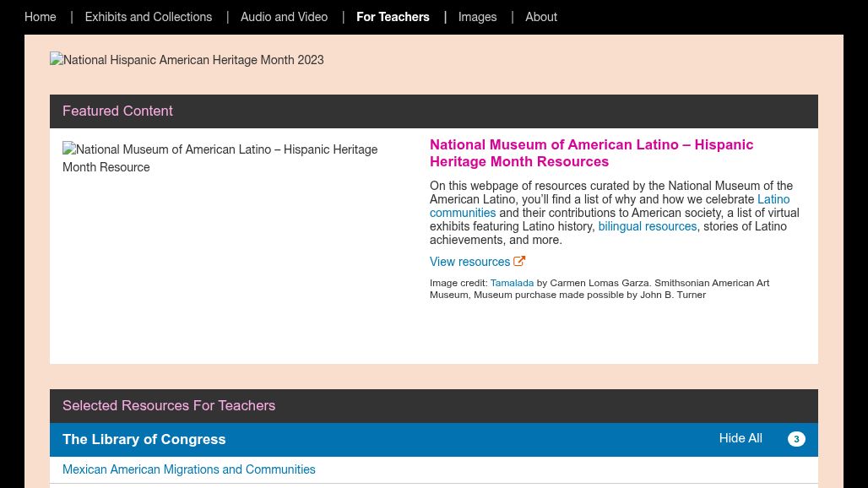Toggle Hide All resources
This screenshot has height=488, width=868.
741,438
